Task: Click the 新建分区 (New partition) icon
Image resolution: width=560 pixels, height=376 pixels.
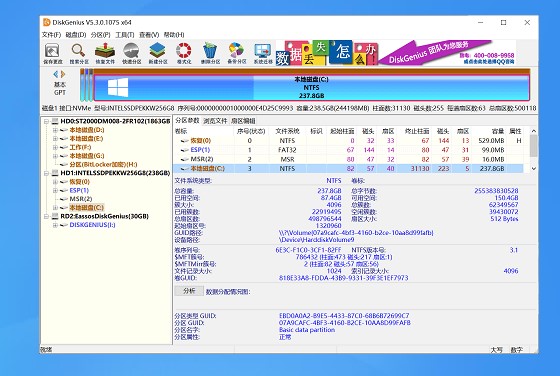Action: coord(158,53)
